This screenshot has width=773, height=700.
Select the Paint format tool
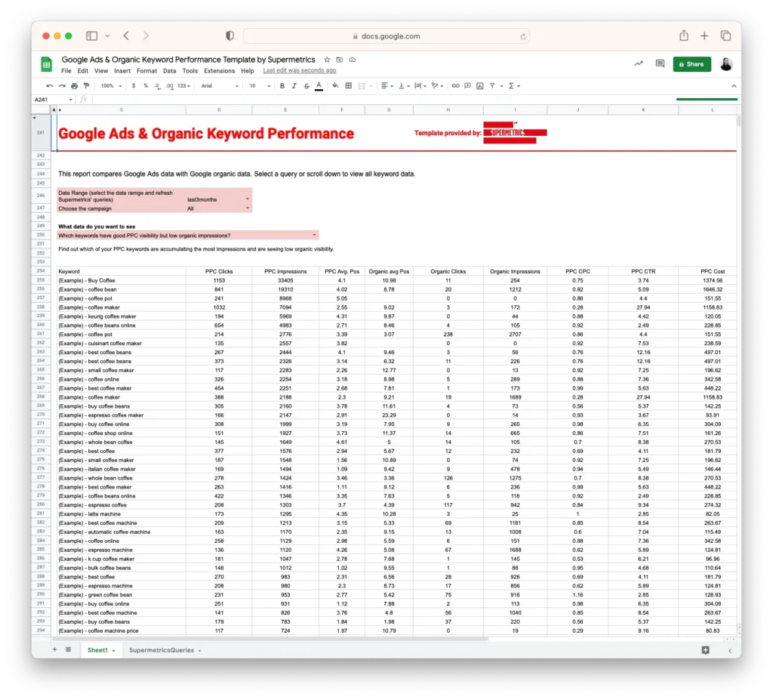tap(86, 85)
